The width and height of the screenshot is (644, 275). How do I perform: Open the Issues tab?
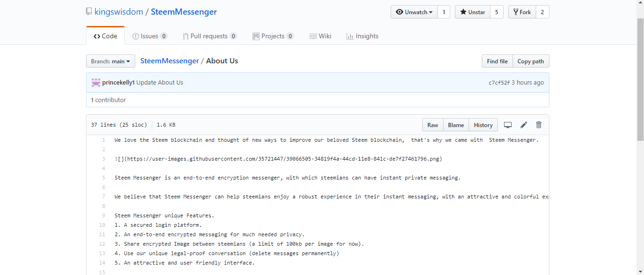pos(150,36)
